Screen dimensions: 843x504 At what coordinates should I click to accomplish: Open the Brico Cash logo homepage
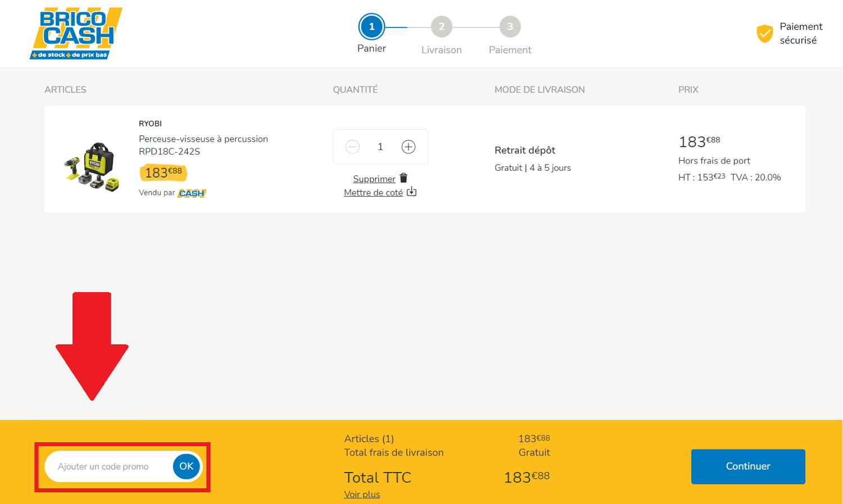point(76,33)
